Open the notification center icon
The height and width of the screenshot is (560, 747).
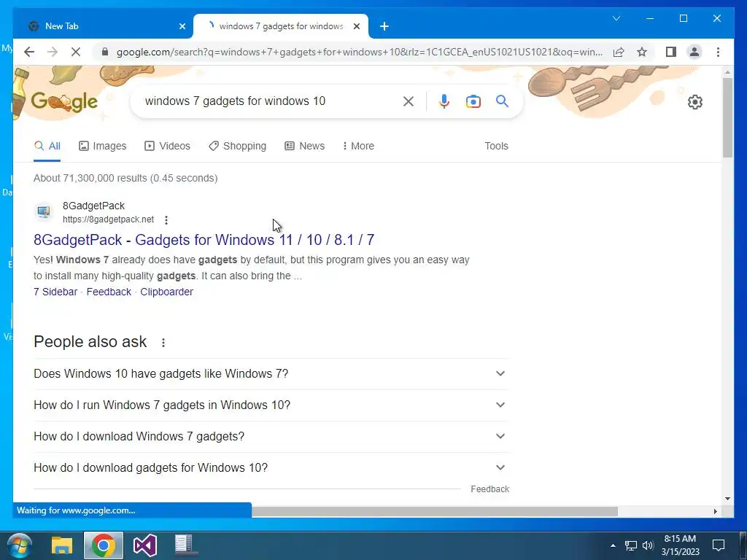(x=718, y=545)
